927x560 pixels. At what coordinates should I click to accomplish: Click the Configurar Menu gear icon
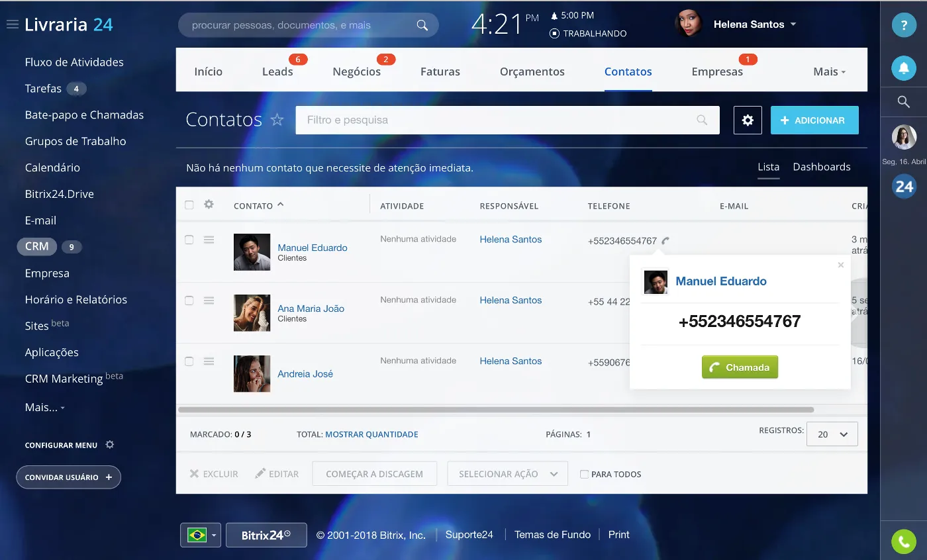110,445
